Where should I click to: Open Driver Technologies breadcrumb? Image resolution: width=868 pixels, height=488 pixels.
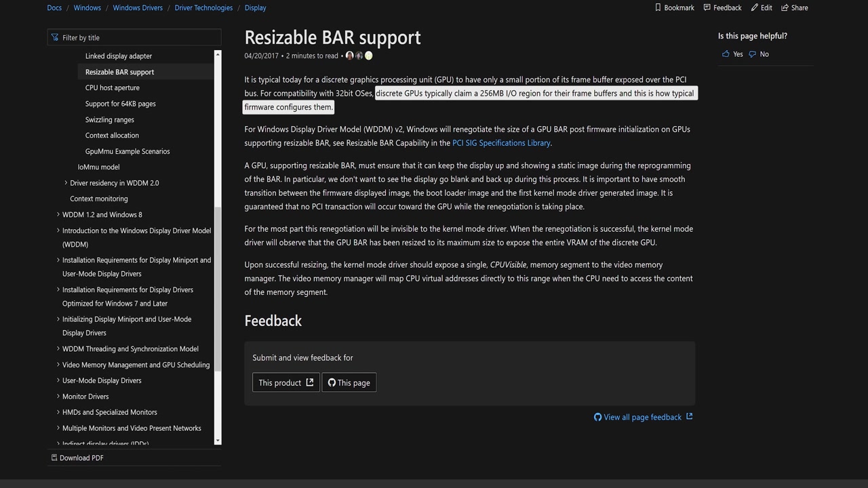(x=203, y=7)
